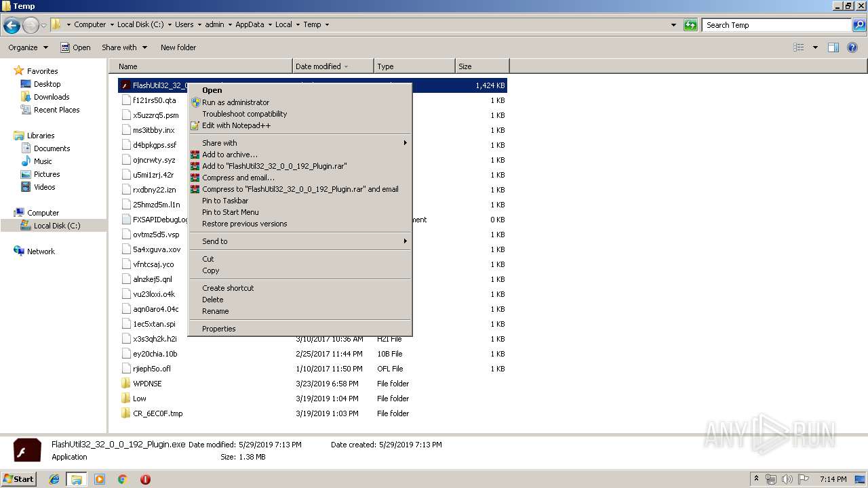This screenshot has width=868, height=488.
Task: Expand the Temp breadcrumb arrow
Action: (x=327, y=24)
